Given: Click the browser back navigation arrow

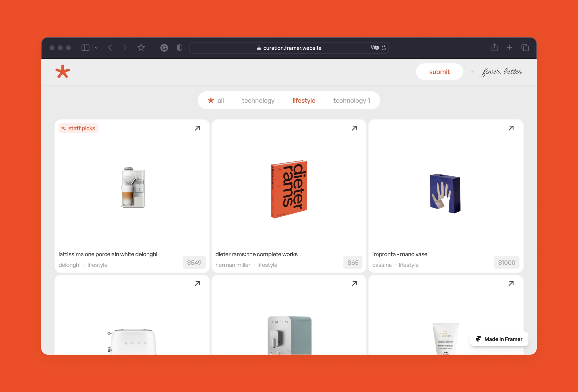Looking at the screenshot, I should 111,48.
